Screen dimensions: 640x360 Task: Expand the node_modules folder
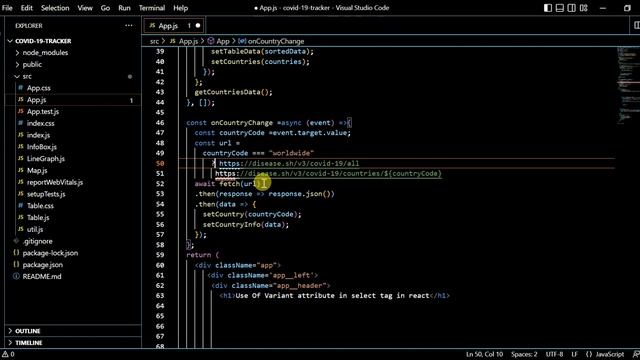(x=45, y=53)
